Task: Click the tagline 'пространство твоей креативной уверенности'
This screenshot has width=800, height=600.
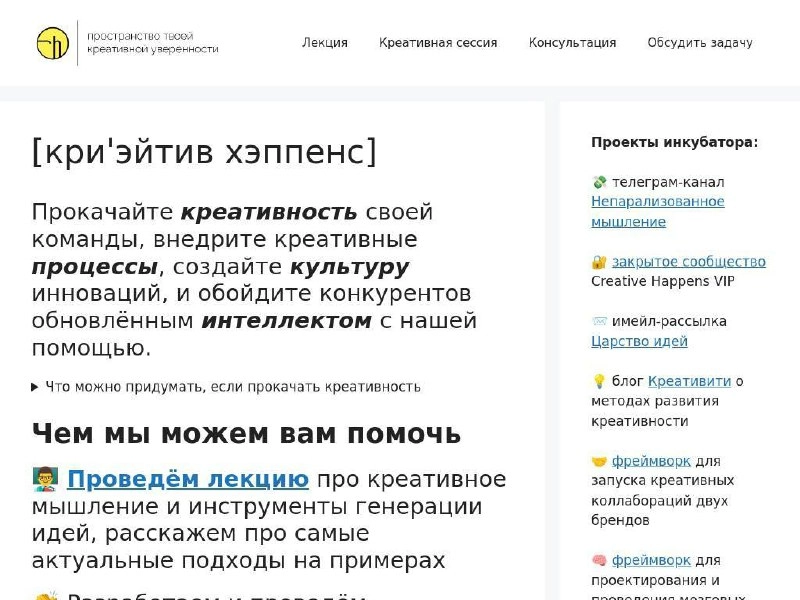Action: pos(153,43)
